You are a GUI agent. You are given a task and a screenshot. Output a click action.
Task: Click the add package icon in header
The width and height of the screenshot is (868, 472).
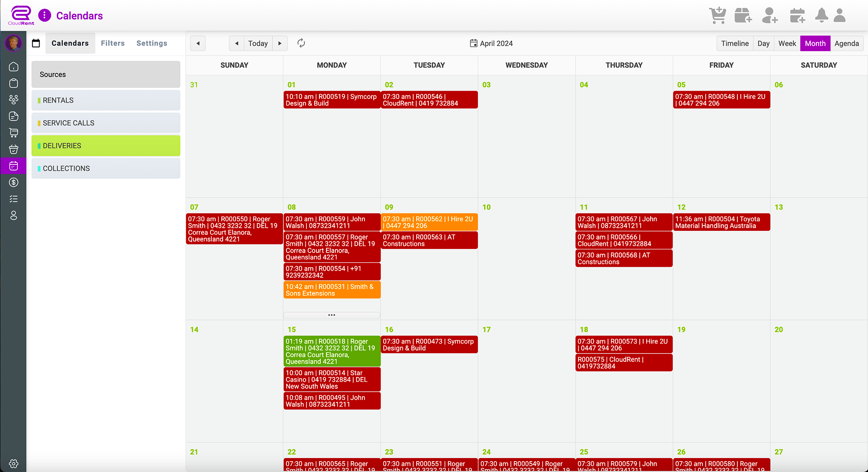743,16
